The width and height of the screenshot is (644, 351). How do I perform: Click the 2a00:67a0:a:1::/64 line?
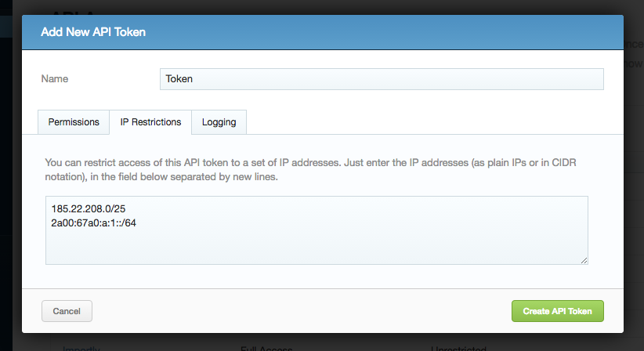click(94, 223)
